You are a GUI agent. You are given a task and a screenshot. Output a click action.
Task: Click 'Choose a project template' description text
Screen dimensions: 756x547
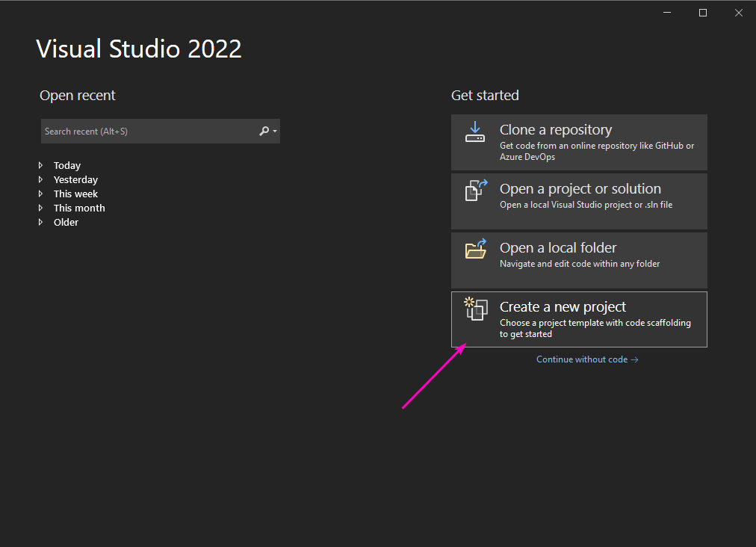click(x=595, y=328)
